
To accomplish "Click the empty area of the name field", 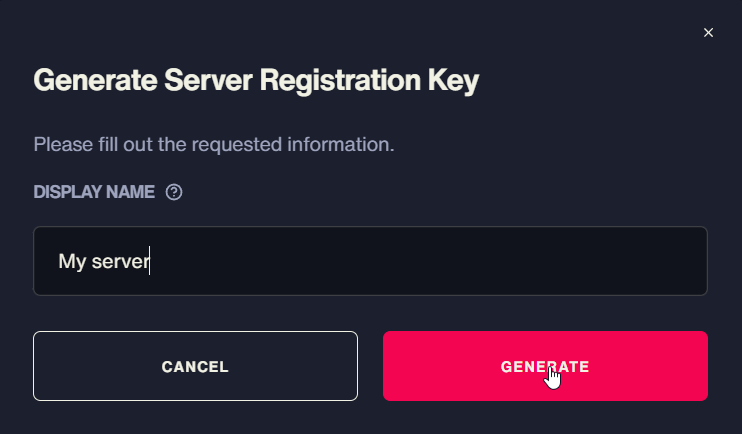I will pos(426,261).
